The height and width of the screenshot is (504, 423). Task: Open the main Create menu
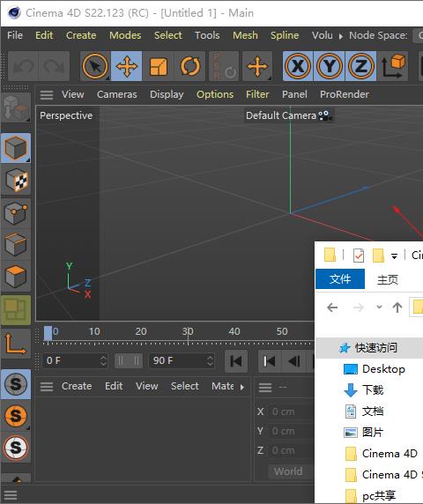click(x=81, y=35)
